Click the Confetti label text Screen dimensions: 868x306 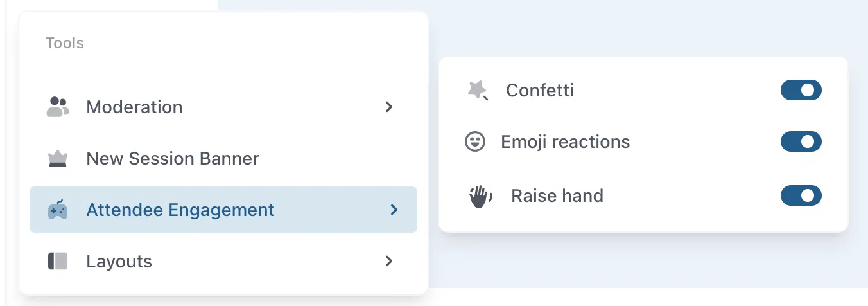click(540, 91)
